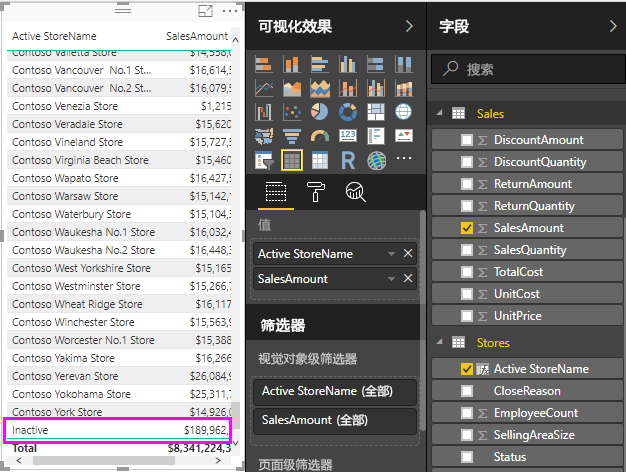Open the Format paint roller tab
The height and width of the screenshot is (472, 626).
click(x=315, y=193)
